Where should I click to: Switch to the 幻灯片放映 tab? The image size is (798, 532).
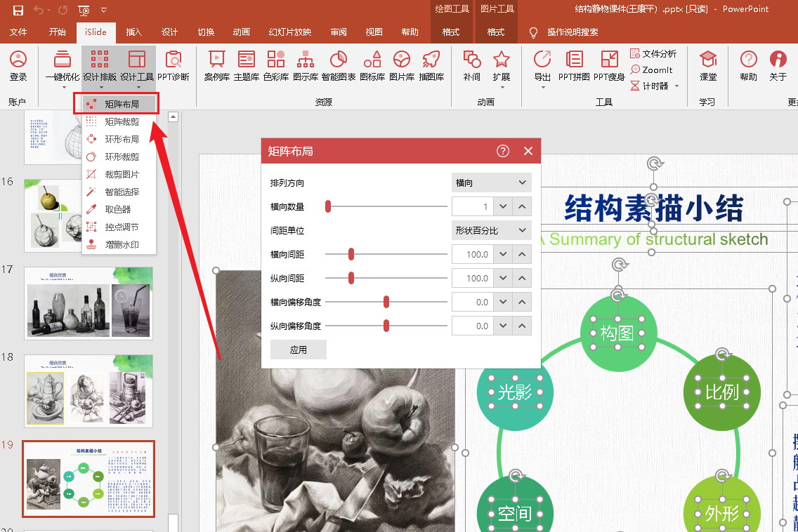click(x=289, y=32)
